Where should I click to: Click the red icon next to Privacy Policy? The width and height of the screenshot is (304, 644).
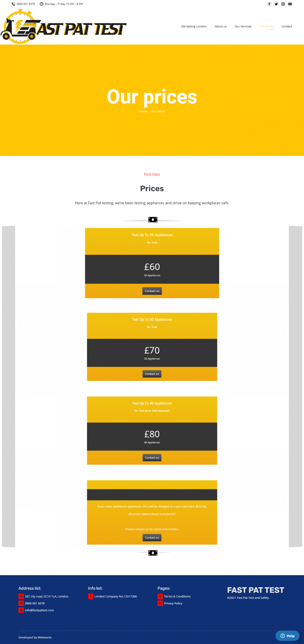coord(160,603)
